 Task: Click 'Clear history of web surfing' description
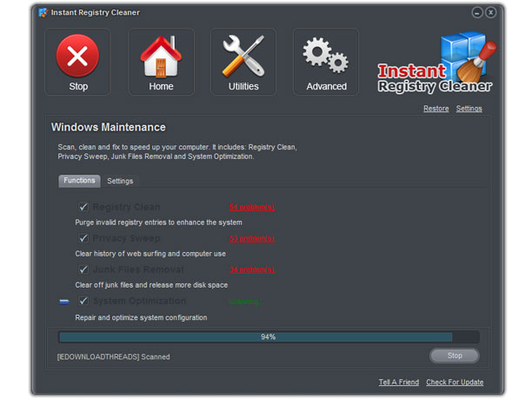coord(150,254)
